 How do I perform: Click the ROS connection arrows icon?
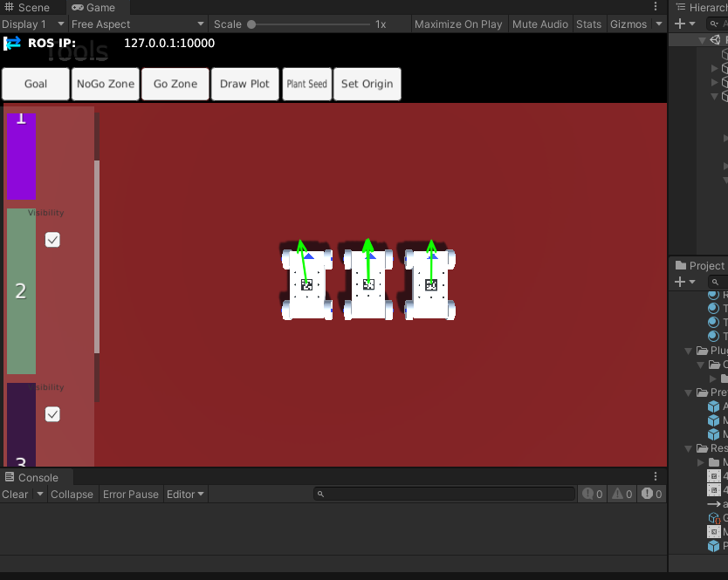(x=13, y=43)
